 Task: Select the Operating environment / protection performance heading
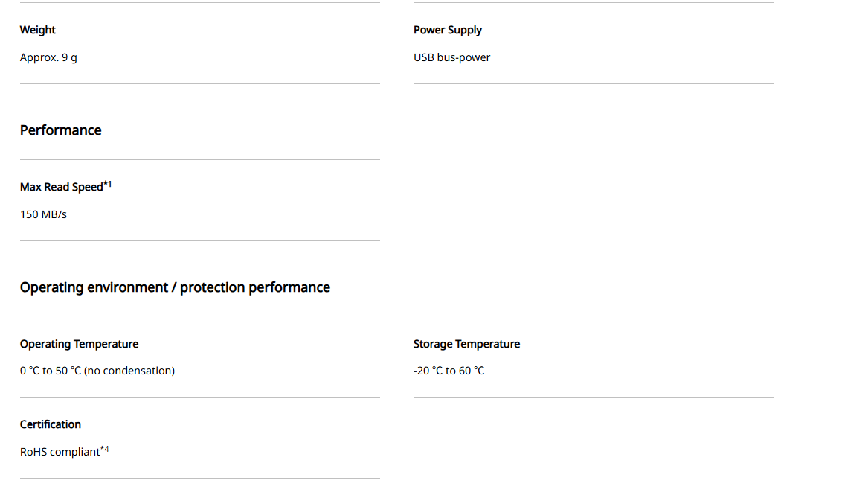(x=175, y=287)
